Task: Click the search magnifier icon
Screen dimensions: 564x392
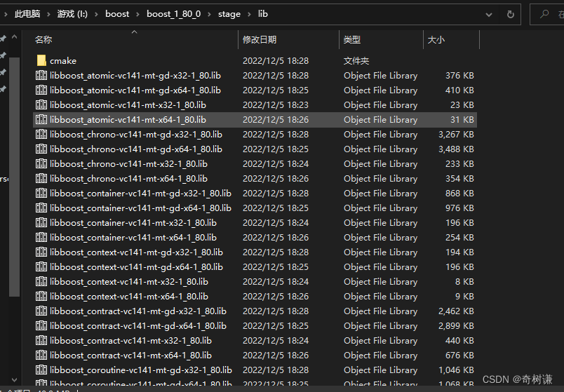Action: [544, 15]
